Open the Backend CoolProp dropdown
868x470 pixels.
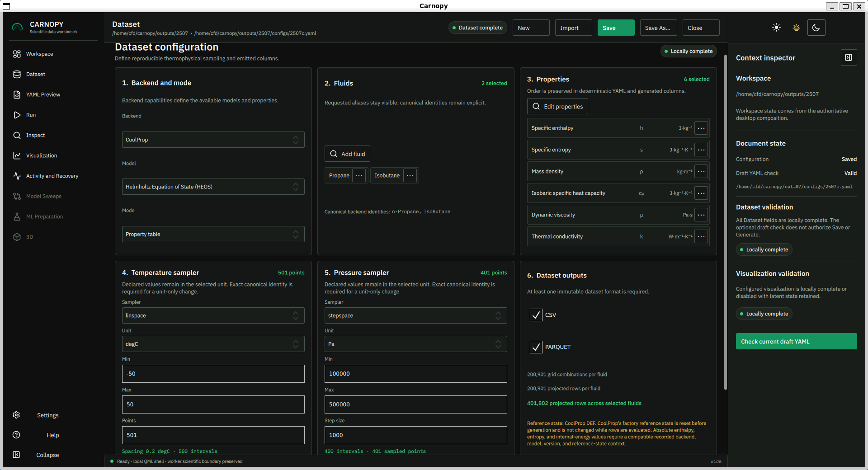click(x=213, y=140)
